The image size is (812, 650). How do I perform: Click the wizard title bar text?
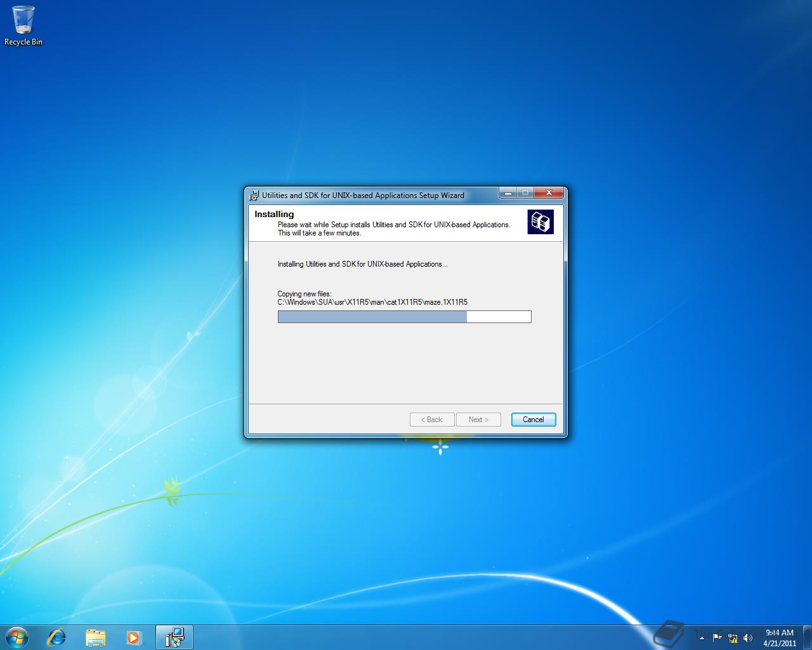363,196
